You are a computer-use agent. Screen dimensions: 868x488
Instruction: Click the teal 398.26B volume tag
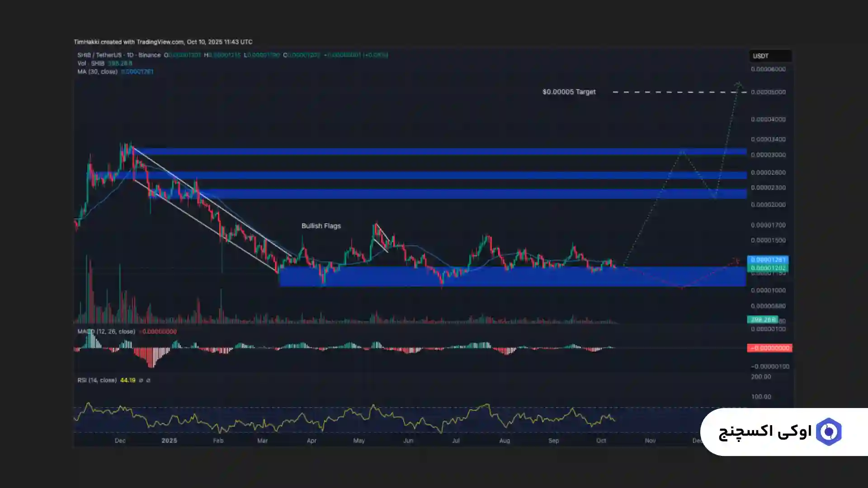(762, 319)
